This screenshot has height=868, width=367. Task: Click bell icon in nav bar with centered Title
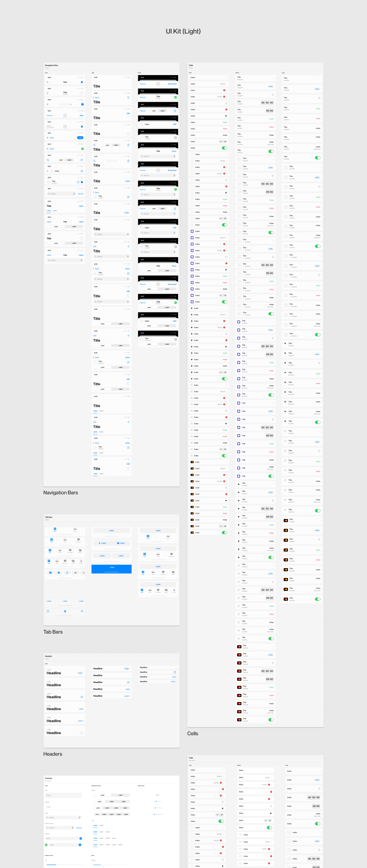point(82,82)
